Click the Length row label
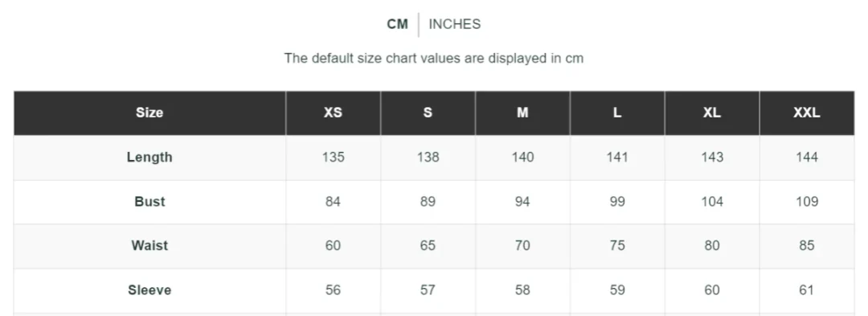Viewport: 868px width, 316px height. [149, 157]
